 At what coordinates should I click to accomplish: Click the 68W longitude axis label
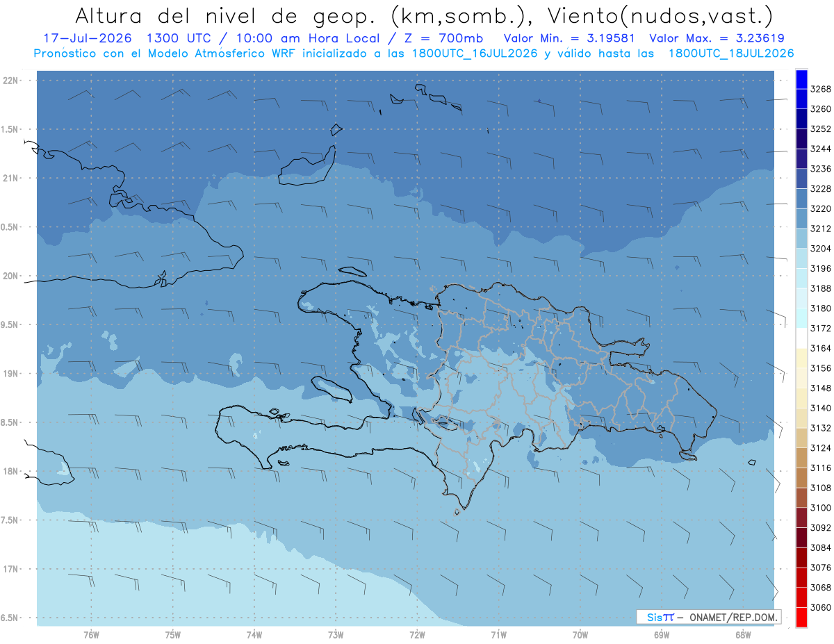[742, 635]
